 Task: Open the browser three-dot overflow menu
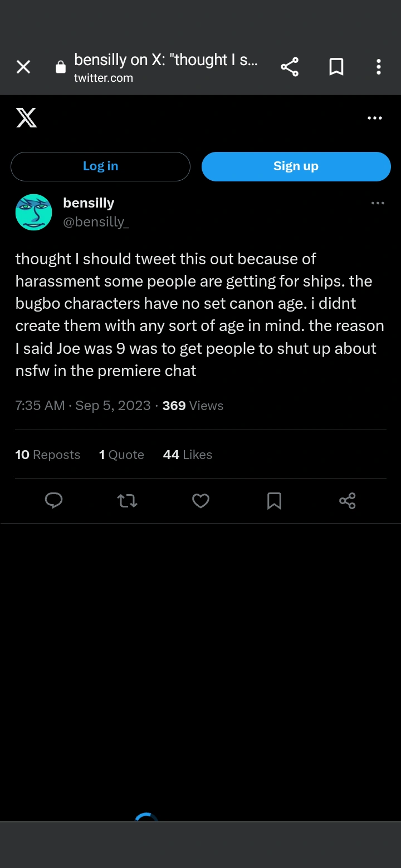coord(379,67)
